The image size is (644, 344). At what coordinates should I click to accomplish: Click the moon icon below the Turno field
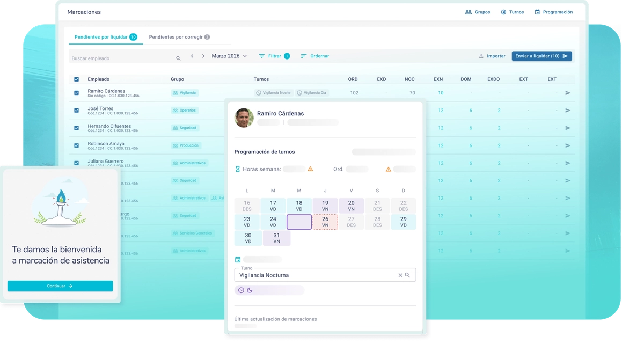[250, 290]
